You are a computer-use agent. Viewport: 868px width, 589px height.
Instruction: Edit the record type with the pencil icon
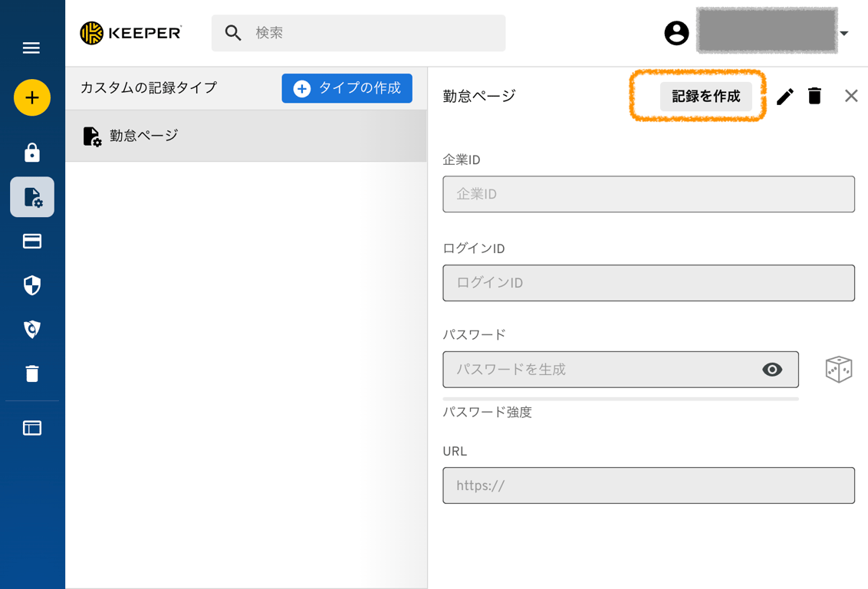(784, 96)
